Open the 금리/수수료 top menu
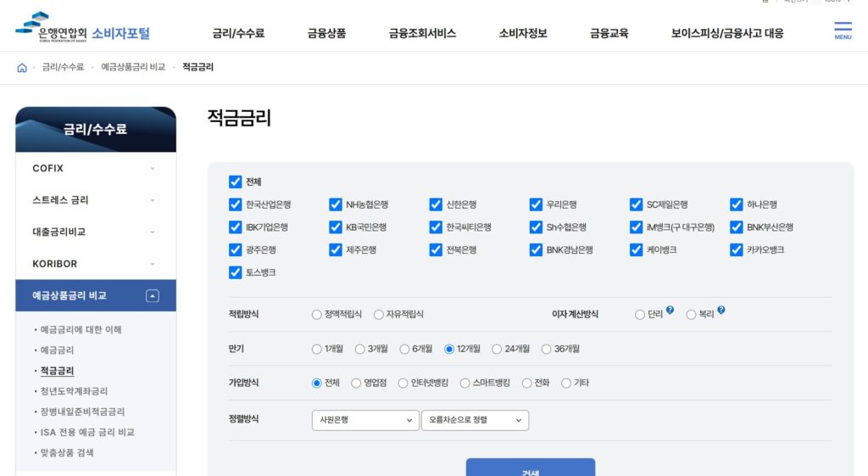Image resolution: width=868 pixels, height=476 pixels. (x=238, y=33)
